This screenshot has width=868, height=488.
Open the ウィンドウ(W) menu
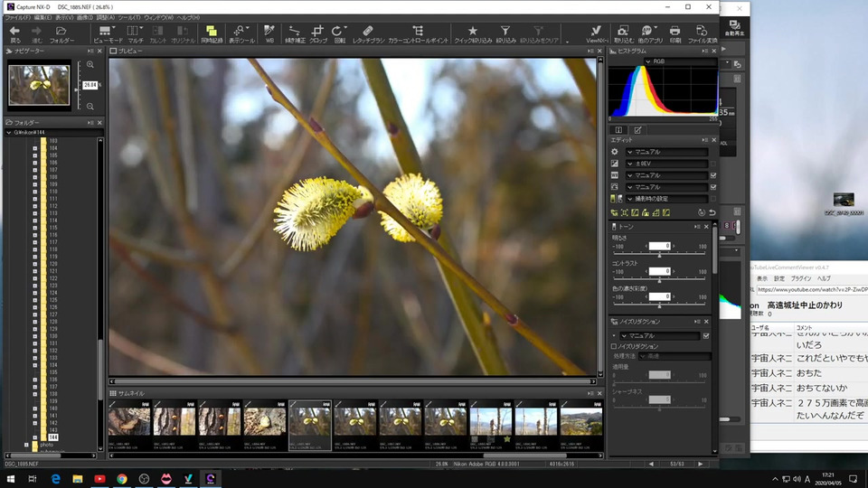tap(158, 18)
